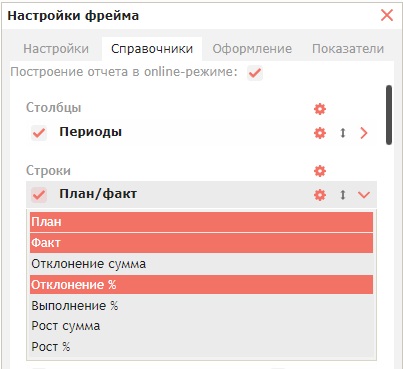This screenshot has width=403, height=369.
Task: Click reorder arrows icon in Периоды row
Action: (x=343, y=133)
